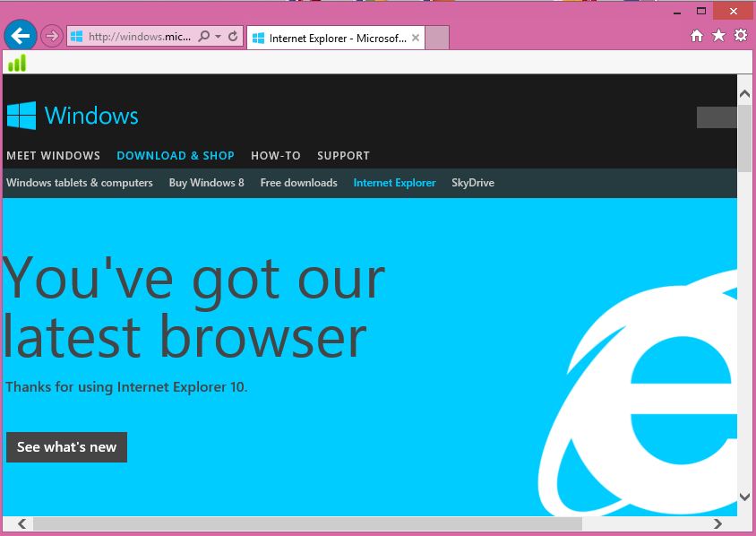Click the green signal bars status icon

pos(18,63)
